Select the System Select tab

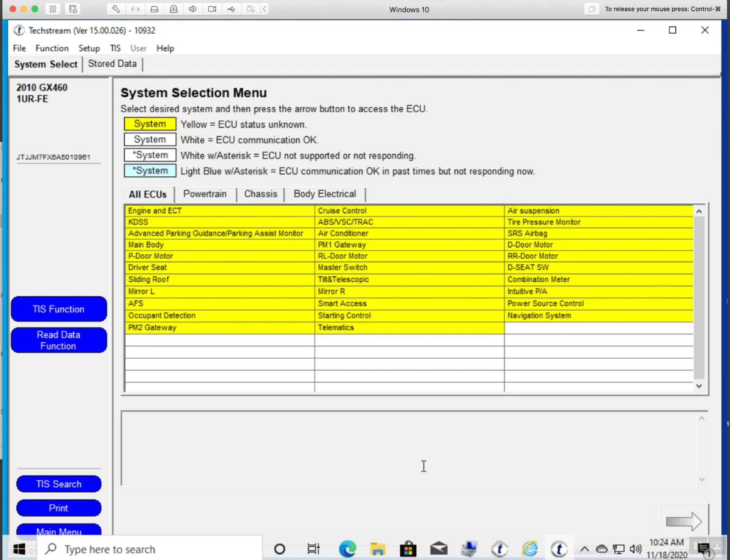(x=46, y=64)
